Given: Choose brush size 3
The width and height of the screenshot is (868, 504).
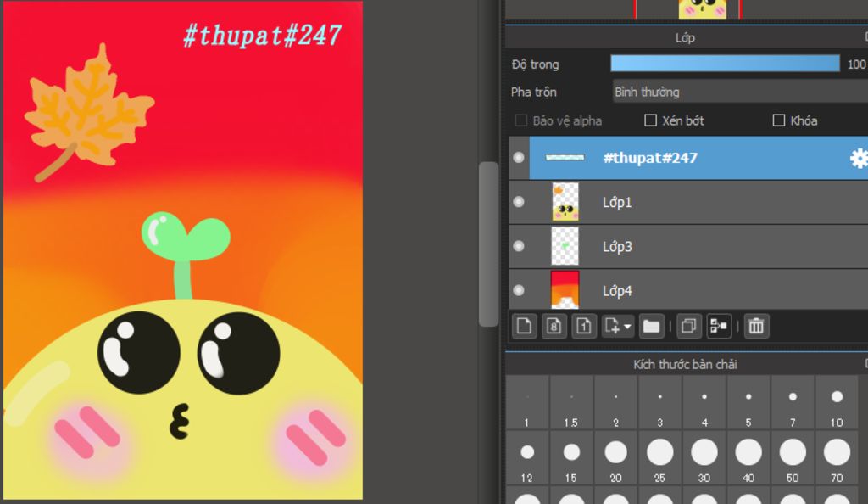Looking at the screenshot, I should (x=659, y=403).
